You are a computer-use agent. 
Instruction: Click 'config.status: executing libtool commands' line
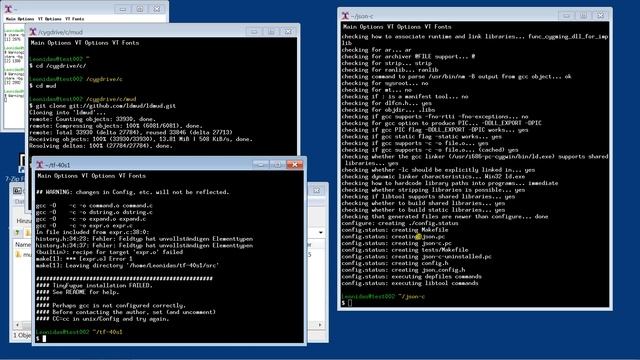click(410, 283)
